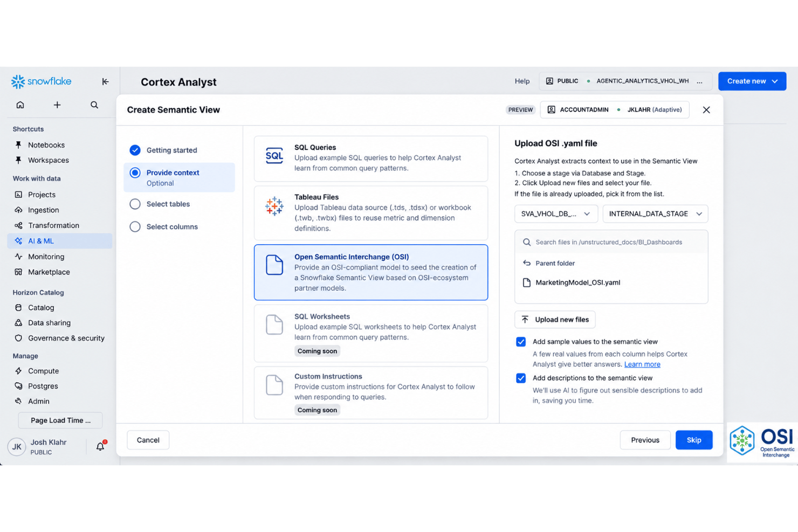Uncheck Add sample values to the semantic view
Screen dimensions: 798x532
[x=521, y=342]
